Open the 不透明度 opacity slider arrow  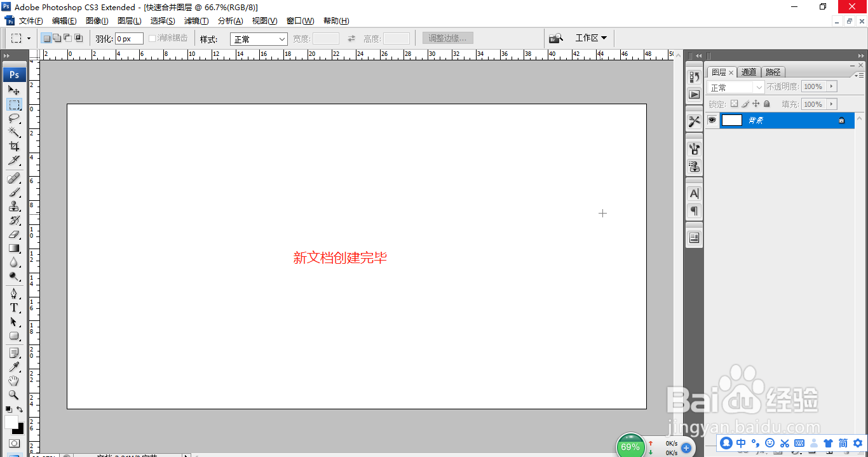832,86
